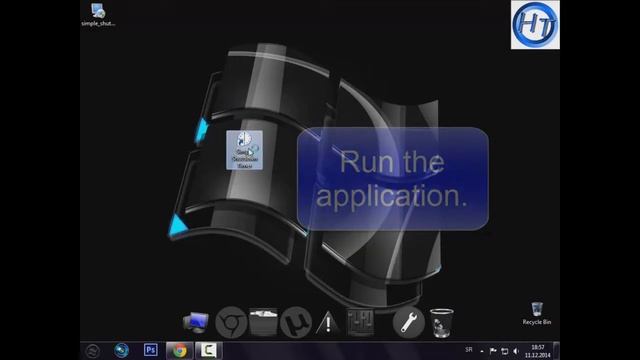Image resolution: width=640 pixels, height=360 pixels.
Task: Open the Recycle Bin desktop icon
Action: [537, 313]
